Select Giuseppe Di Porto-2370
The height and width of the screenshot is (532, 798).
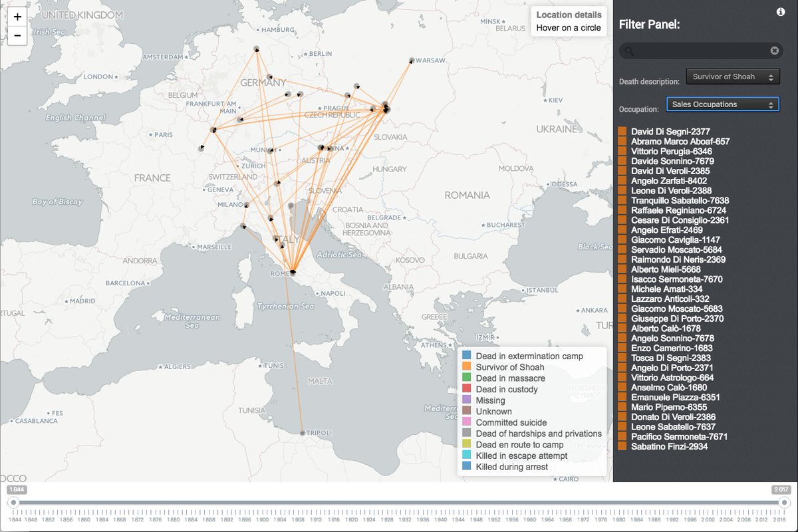click(678, 319)
